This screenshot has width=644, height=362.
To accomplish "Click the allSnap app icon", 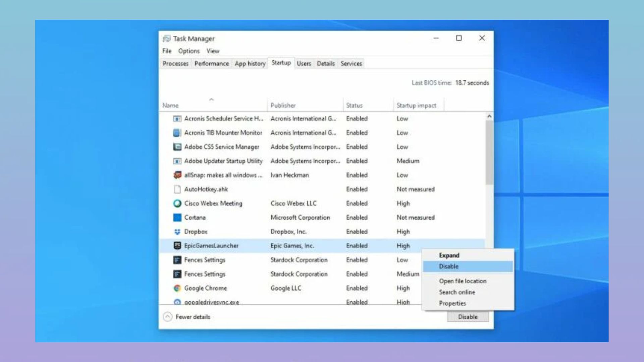I will click(177, 175).
